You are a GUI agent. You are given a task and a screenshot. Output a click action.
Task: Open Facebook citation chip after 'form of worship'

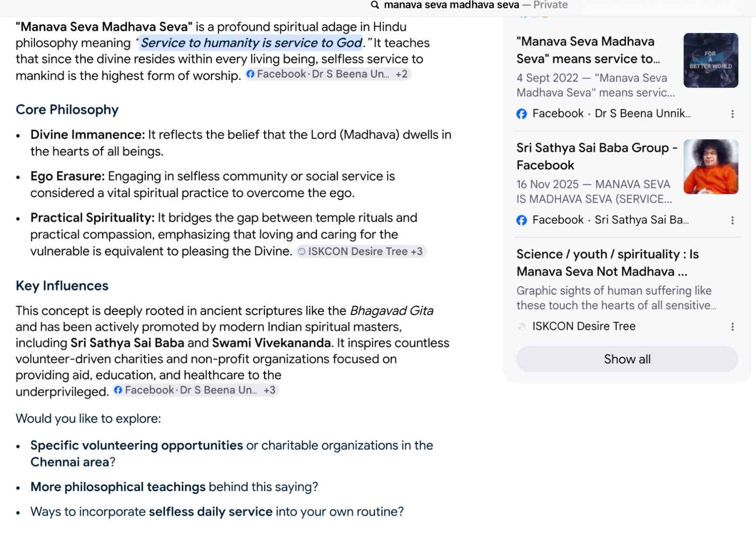[x=318, y=74]
